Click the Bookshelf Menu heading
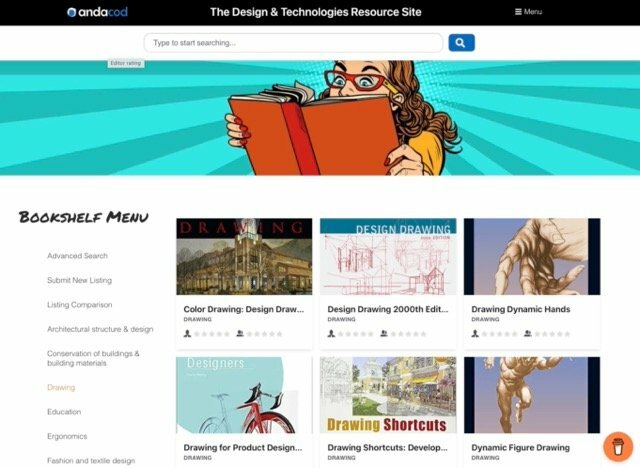The image size is (640, 468). pyautogui.click(x=84, y=217)
